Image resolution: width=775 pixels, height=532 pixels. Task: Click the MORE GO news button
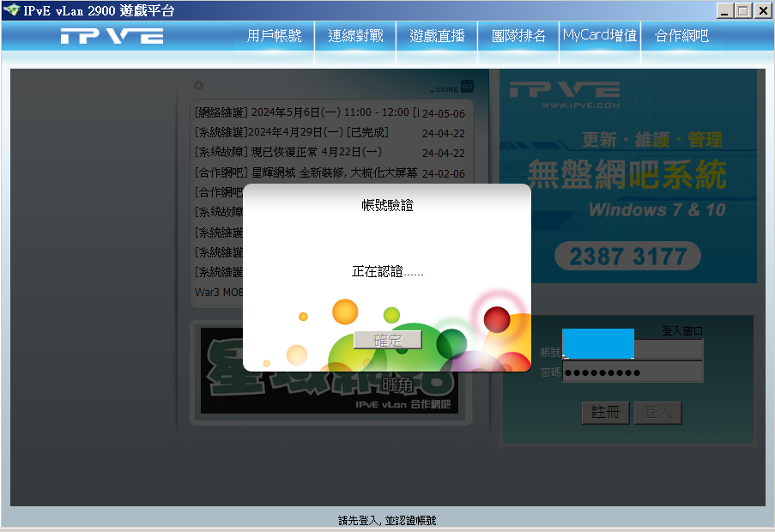451,87
